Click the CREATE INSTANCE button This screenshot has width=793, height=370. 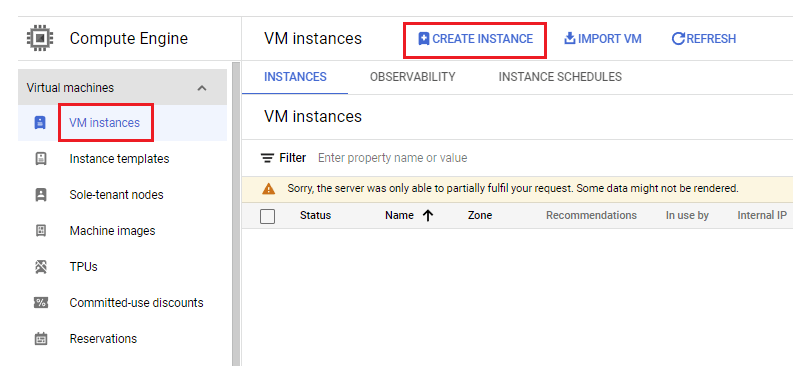coord(475,39)
